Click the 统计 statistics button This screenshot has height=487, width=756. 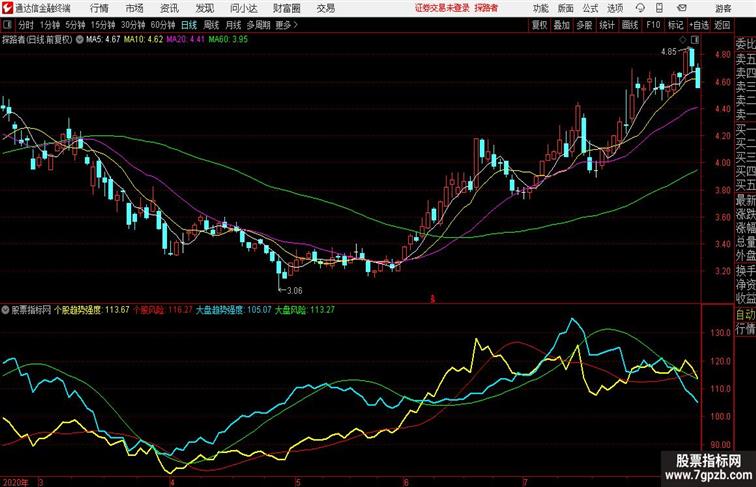607,25
